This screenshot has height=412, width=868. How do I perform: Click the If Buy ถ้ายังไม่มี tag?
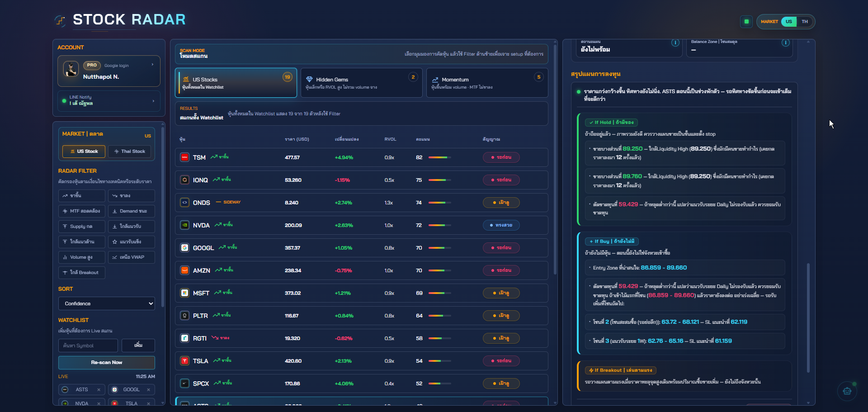pyautogui.click(x=612, y=242)
